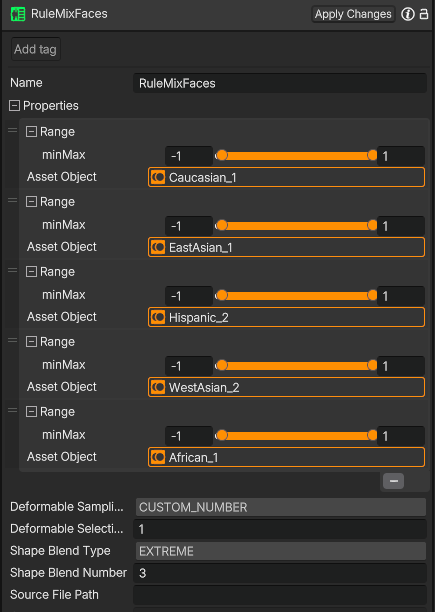The width and height of the screenshot is (435, 612).
Task: Click the Hispanic_2 minMax slider track
Action: coord(297,295)
